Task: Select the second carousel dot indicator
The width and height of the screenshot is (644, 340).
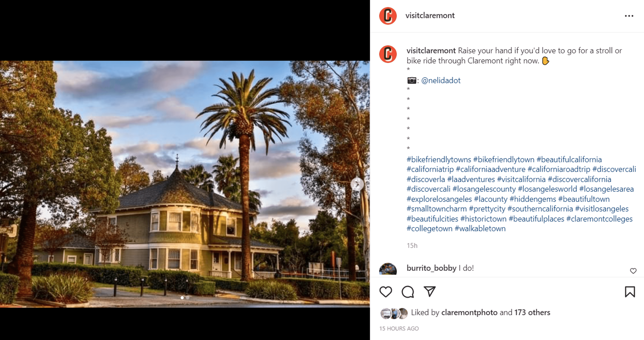Action: coord(188,298)
